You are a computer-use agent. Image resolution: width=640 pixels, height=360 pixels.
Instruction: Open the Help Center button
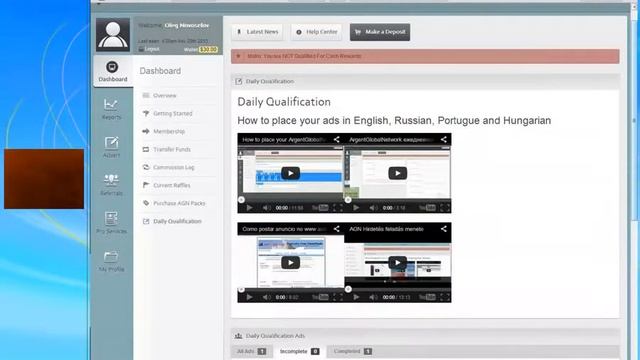point(317,32)
